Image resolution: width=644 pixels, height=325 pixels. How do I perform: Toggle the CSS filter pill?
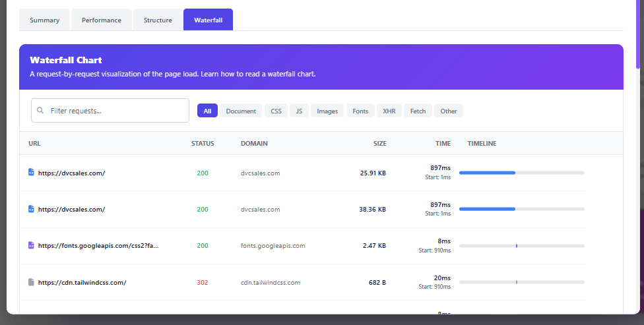point(276,111)
